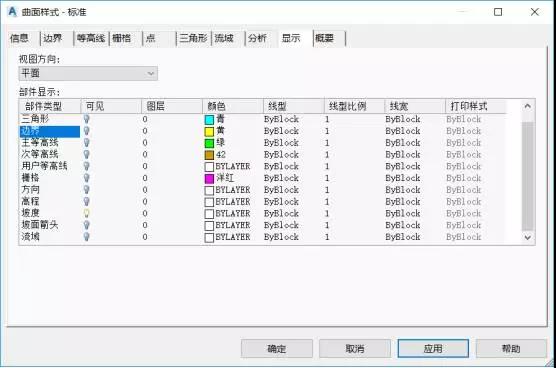Open the 视图方向 dropdown showing 平面
The width and height of the screenshot is (556, 368).
pyautogui.click(x=88, y=73)
